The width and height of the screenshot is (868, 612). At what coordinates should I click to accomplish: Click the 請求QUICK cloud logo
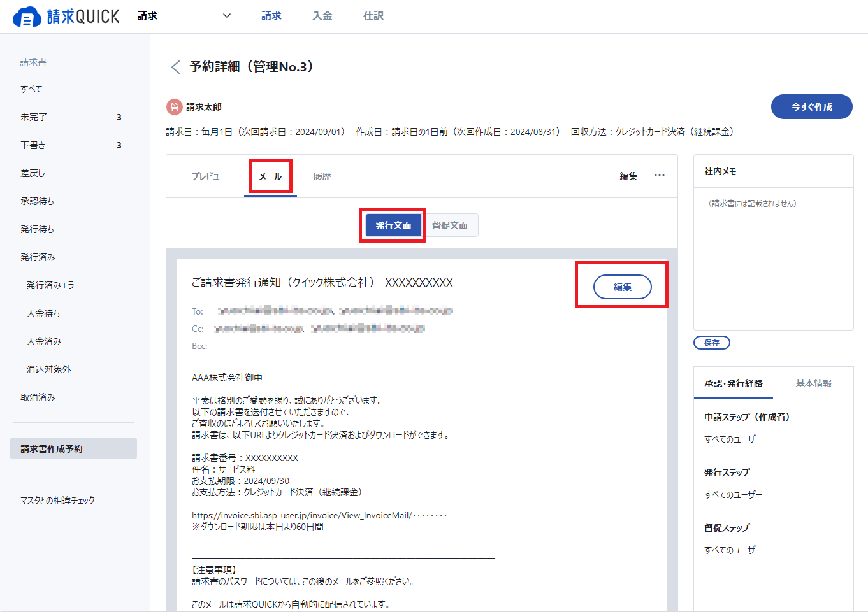(x=66, y=17)
